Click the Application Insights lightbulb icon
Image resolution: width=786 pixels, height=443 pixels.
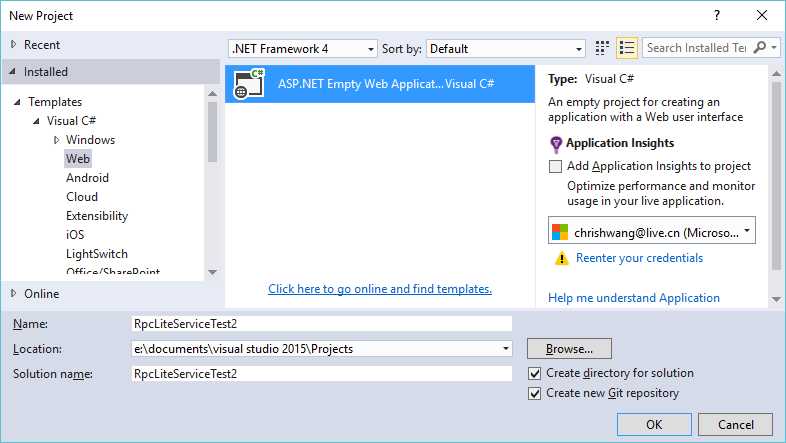[556, 144]
